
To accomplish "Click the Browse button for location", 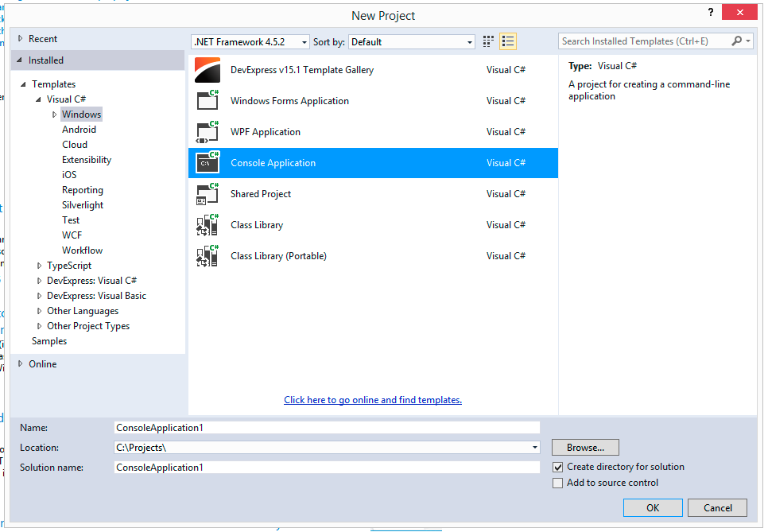I will pos(585,447).
